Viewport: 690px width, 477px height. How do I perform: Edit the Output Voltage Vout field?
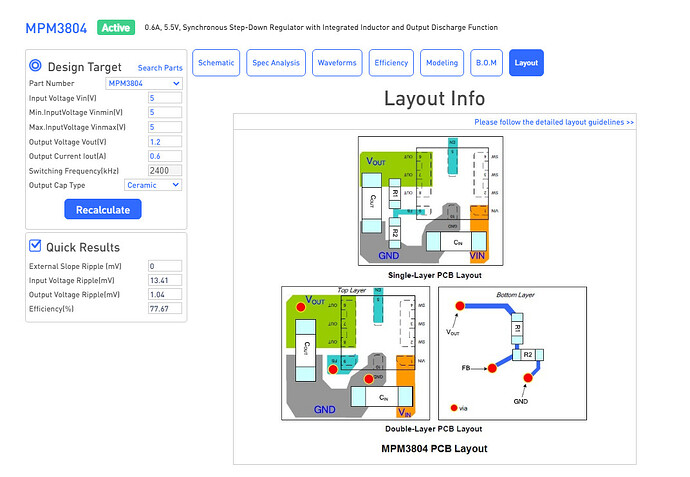(x=165, y=142)
